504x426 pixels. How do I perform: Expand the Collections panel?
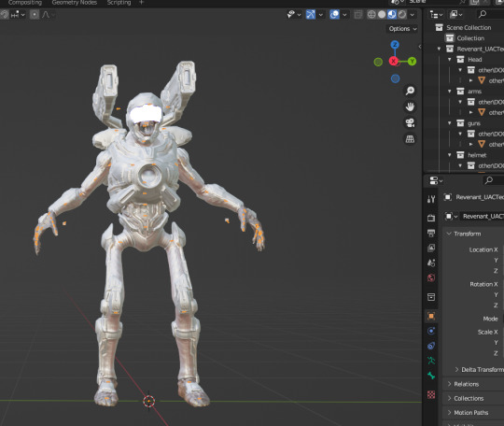[x=473, y=398]
